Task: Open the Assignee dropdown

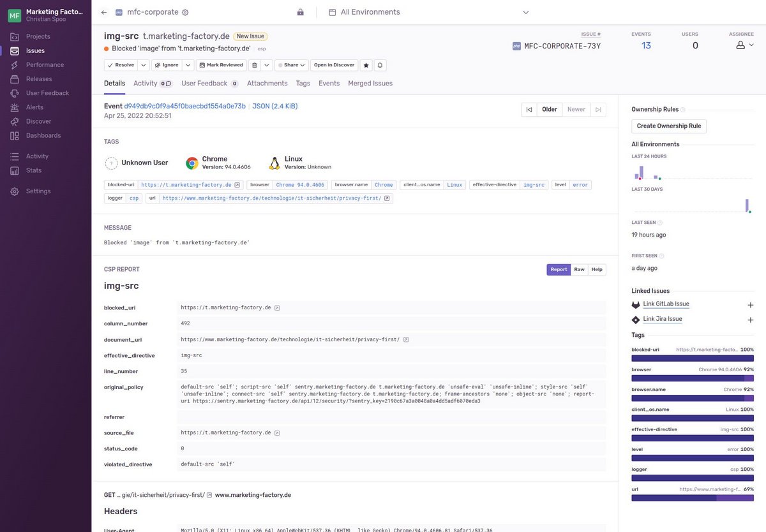Action: [x=744, y=45]
